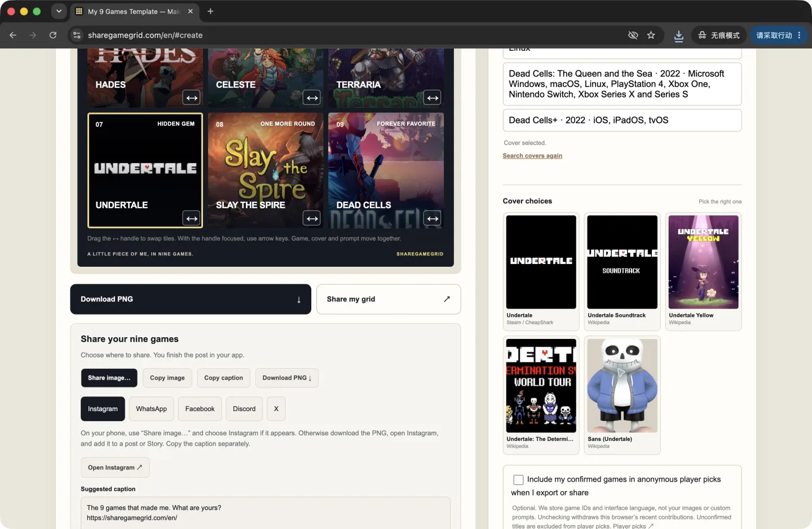Select the Facebook share option

[200, 409]
